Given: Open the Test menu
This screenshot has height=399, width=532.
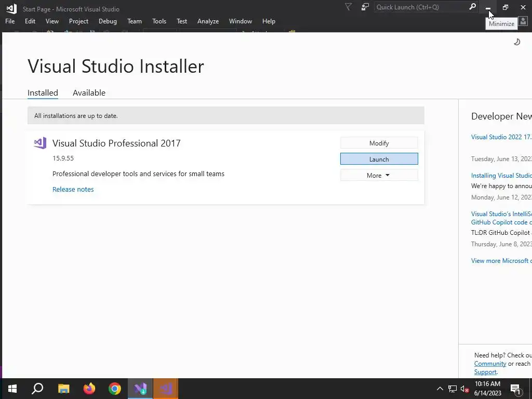Looking at the screenshot, I should 181,21.
